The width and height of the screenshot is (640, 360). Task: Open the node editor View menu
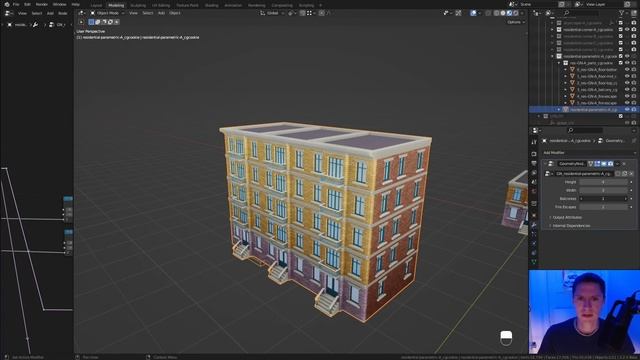point(22,13)
